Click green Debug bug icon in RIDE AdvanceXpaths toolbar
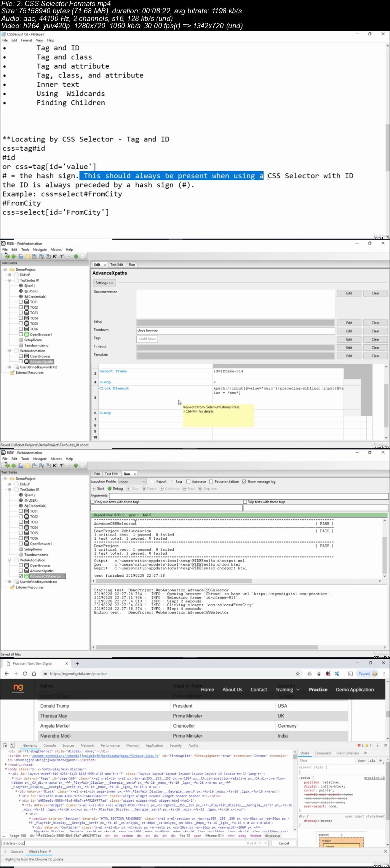This screenshot has height=868, width=390. [76, 257]
